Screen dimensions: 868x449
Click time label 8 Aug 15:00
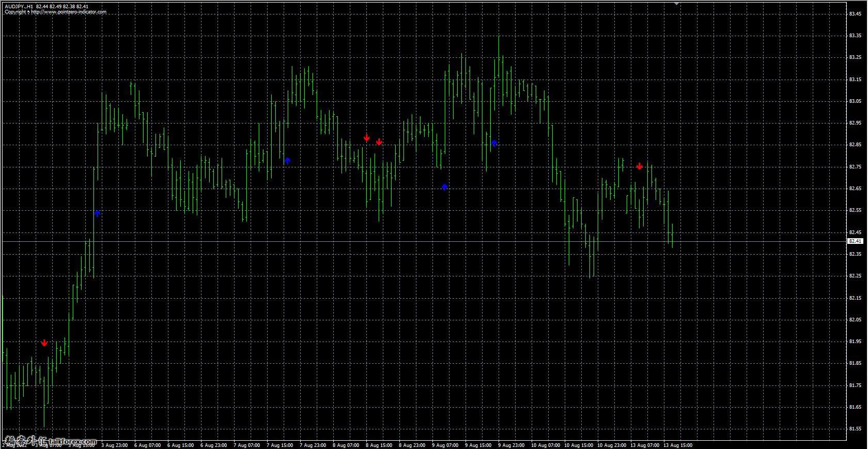click(x=379, y=445)
